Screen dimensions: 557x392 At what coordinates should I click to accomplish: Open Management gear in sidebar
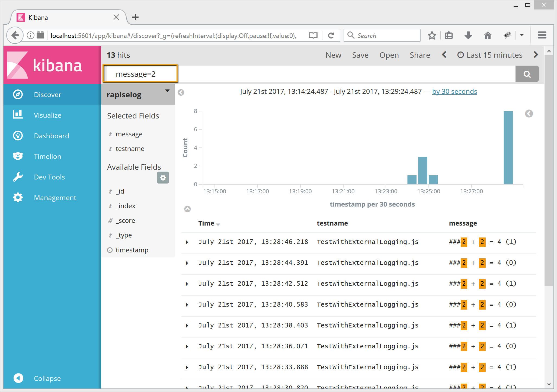(18, 197)
